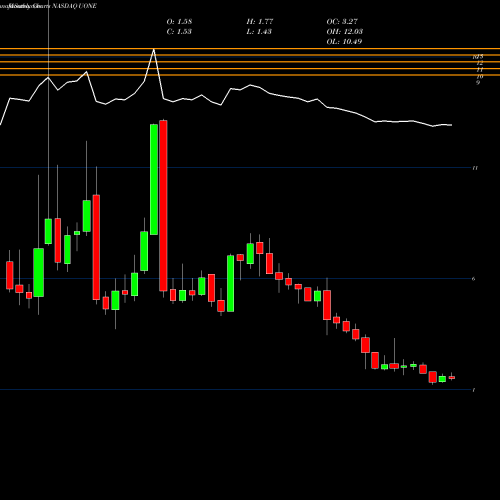Click the highest peak of the white indicator line

154,50
